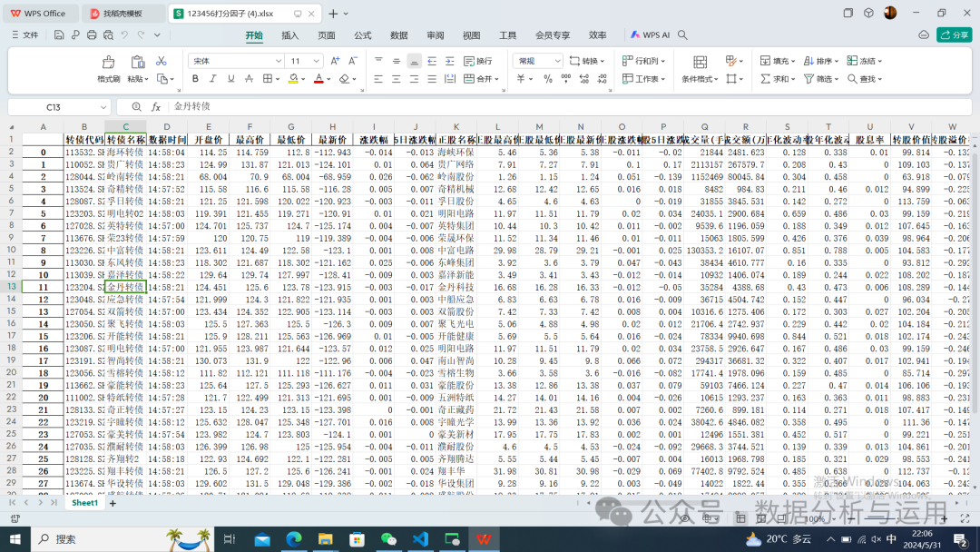980x552 pixels.
Task: Align text right icon
Action: pyautogui.click(x=414, y=79)
